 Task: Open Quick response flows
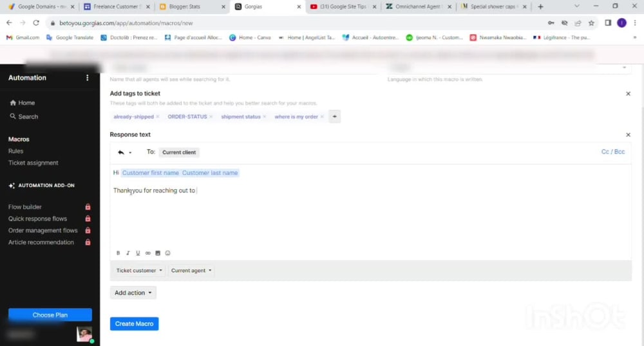click(x=37, y=219)
